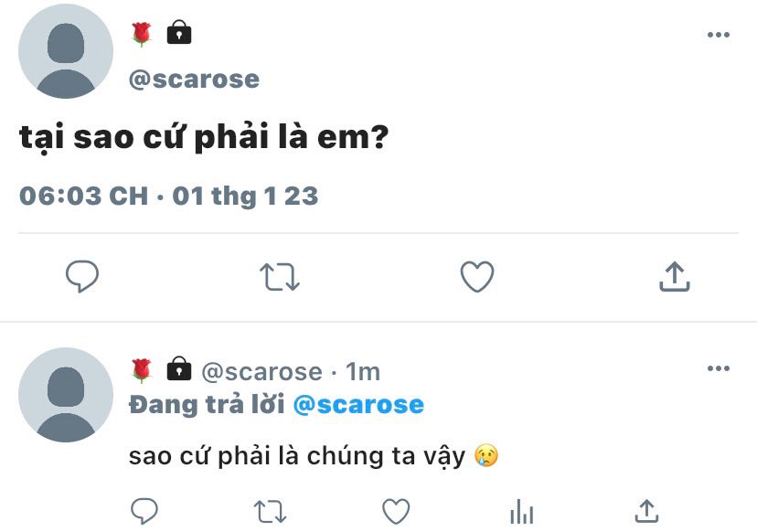The width and height of the screenshot is (757, 532).
Task: Click the 1m timestamp on reply
Action: coord(363,372)
